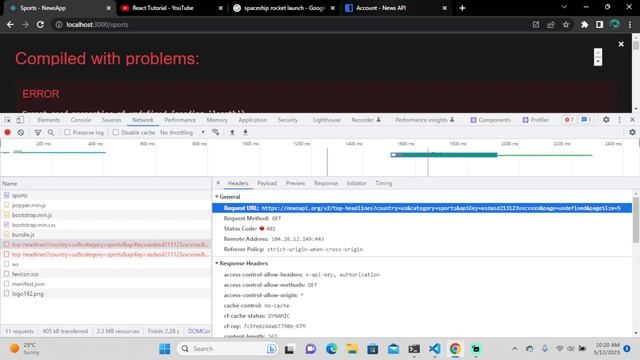This screenshot has height=360, width=640.
Task: Click the Windows taskbar Search box
Action: 227,349
